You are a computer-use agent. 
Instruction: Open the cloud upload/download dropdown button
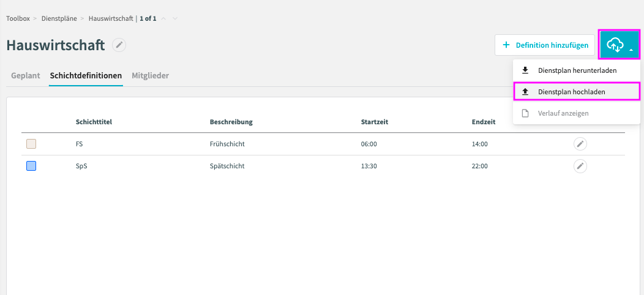[x=620, y=45]
